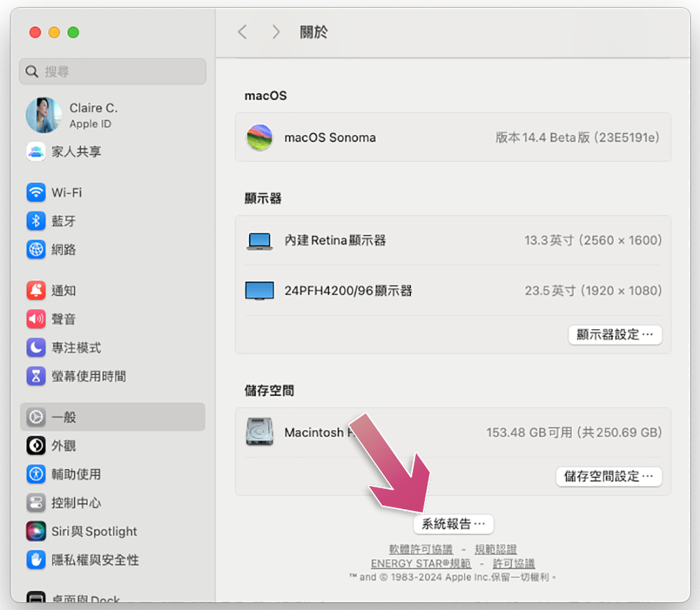Click the Apple ID label under Claire C.
The height and width of the screenshot is (610, 700).
[x=90, y=124]
